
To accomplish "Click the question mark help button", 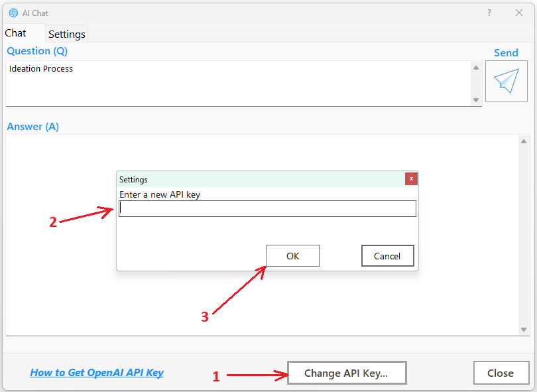I will [x=489, y=13].
